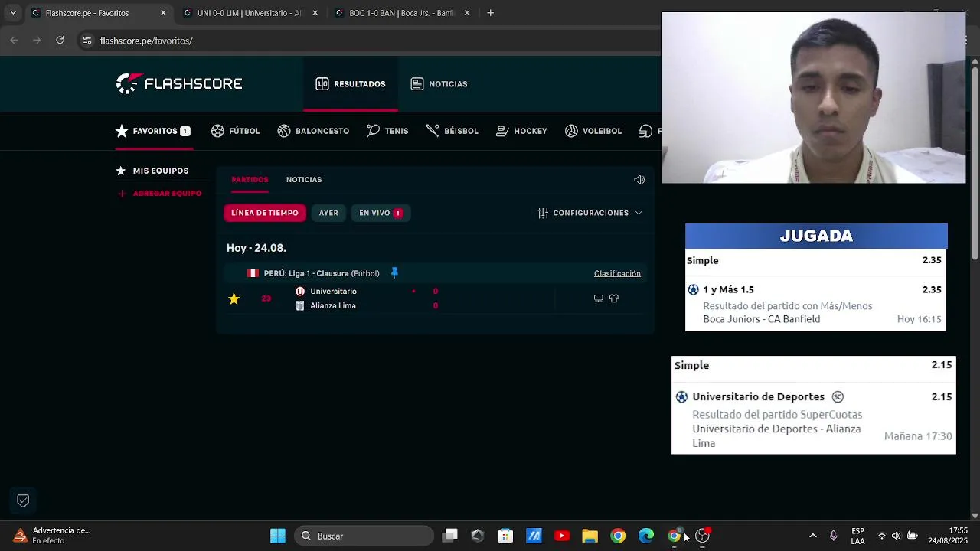The height and width of the screenshot is (551, 980).
Task: Select Béisbol sport icon
Action: (x=452, y=131)
